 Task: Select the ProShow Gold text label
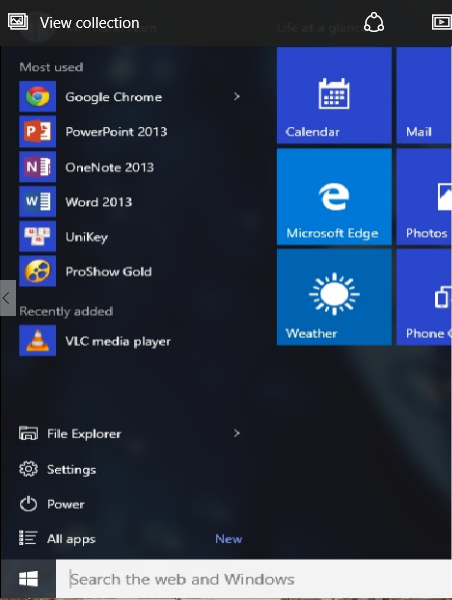coord(109,272)
